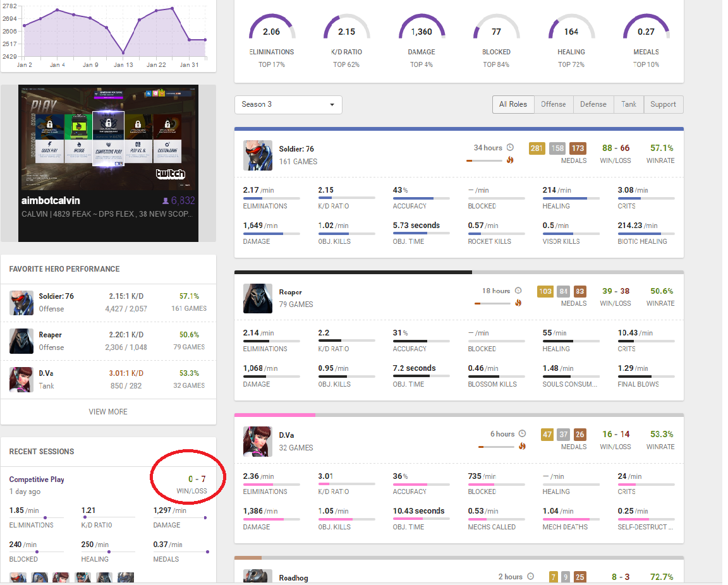The image size is (728, 585).
Task: Switch to the Tank role tab
Action: point(629,104)
